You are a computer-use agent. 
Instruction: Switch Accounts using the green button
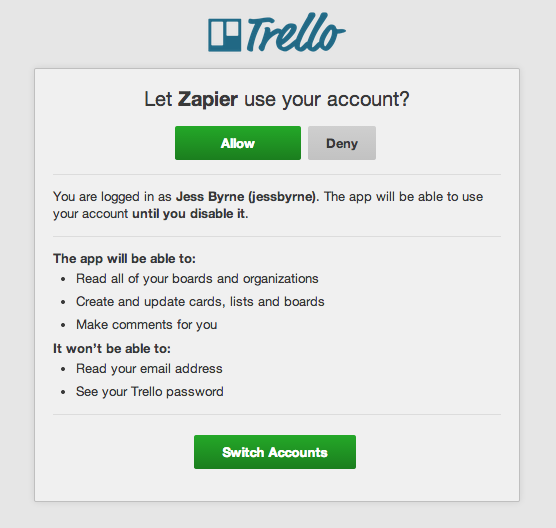[x=275, y=452]
